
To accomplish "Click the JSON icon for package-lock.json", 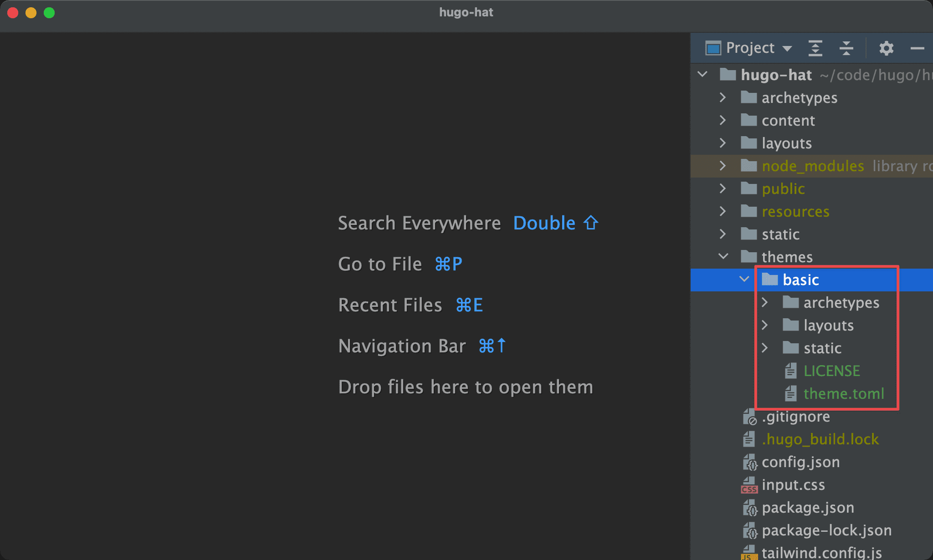I will pyautogui.click(x=750, y=530).
